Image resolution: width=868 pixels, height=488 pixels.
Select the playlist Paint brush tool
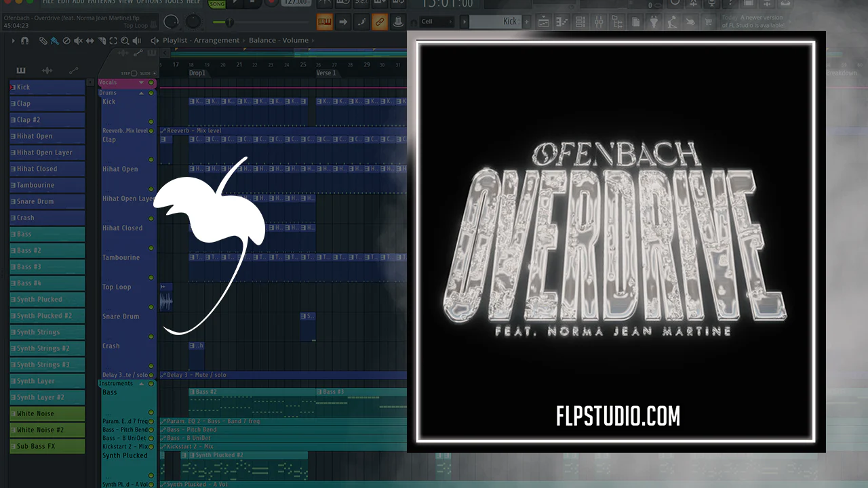click(x=54, y=41)
